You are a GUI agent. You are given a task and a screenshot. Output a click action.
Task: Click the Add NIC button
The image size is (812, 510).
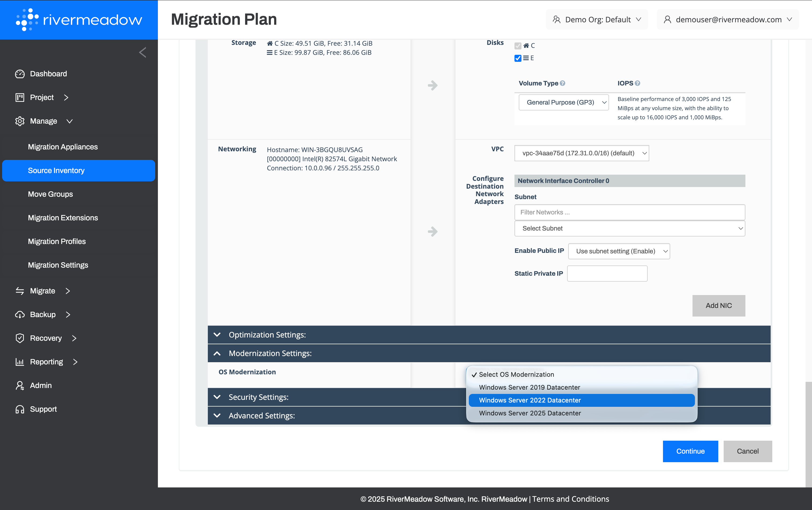coord(718,306)
